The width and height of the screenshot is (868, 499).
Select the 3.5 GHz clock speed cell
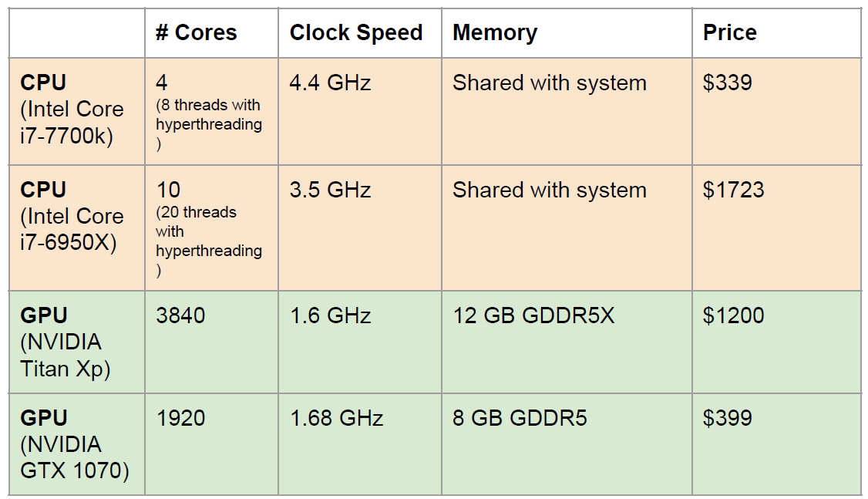click(330, 190)
